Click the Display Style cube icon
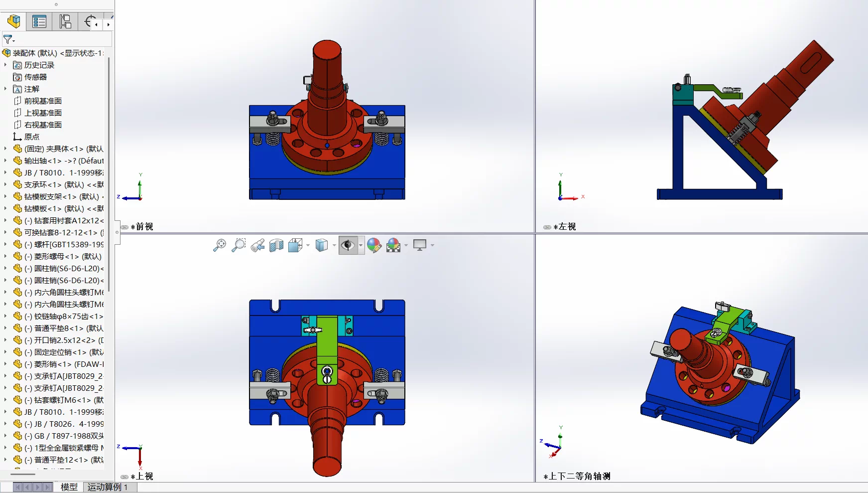This screenshot has height=493, width=868. [322, 245]
